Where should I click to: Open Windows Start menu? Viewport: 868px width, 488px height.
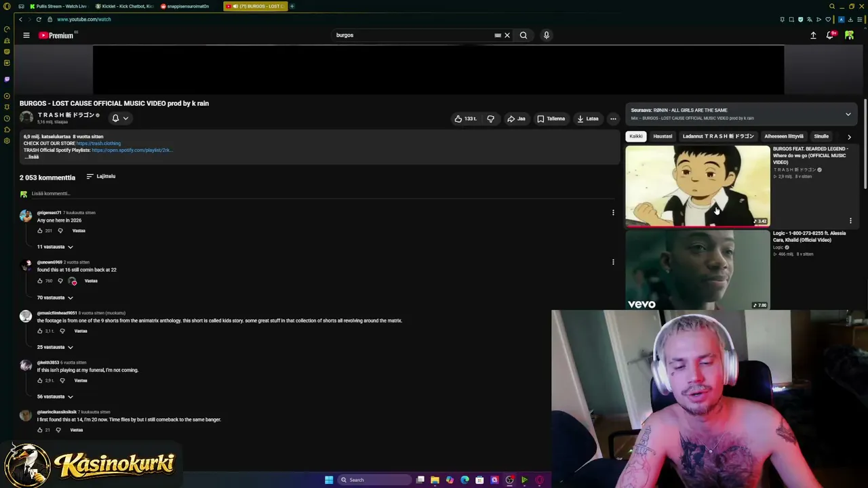[x=329, y=480]
